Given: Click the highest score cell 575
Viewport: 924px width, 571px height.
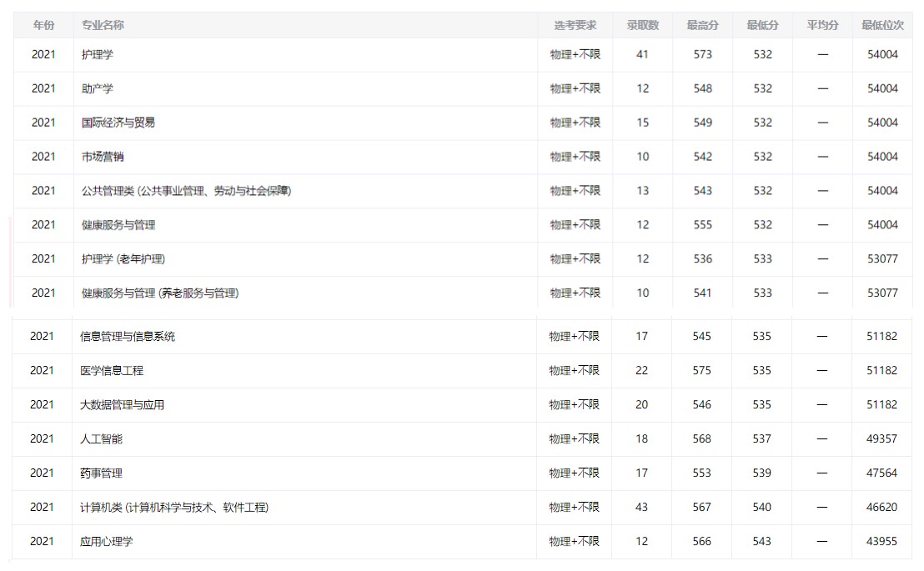Looking at the screenshot, I should (701, 370).
